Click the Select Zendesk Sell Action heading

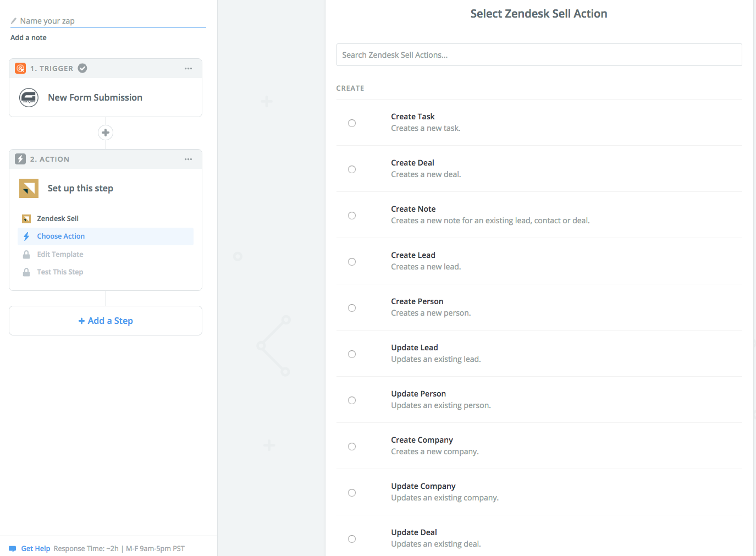539,14
